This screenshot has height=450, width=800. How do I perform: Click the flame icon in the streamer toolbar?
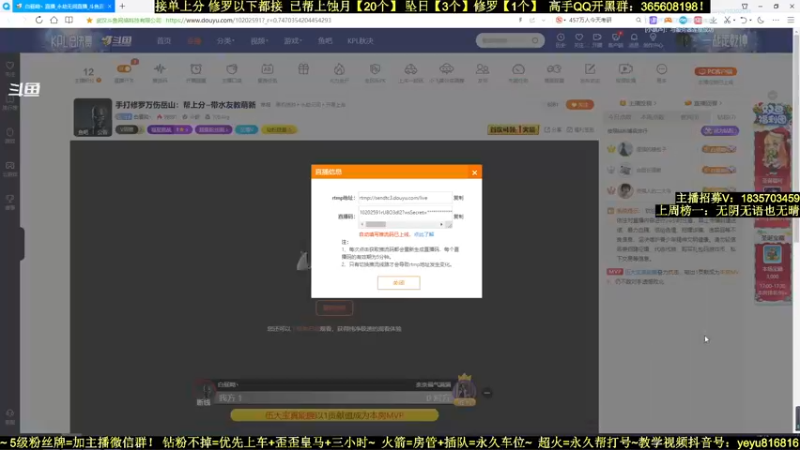tap(339, 69)
